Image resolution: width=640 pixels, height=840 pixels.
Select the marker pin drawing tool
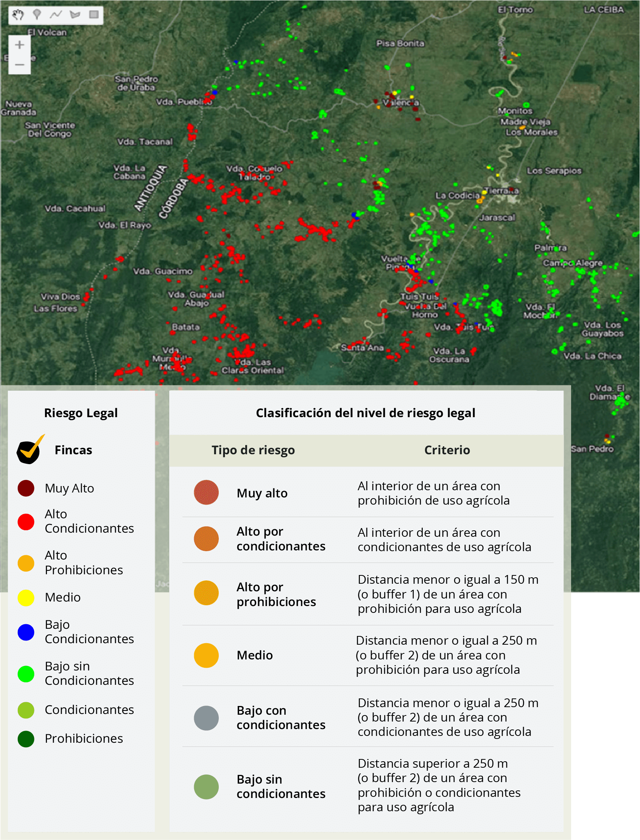click(x=37, y=15)
